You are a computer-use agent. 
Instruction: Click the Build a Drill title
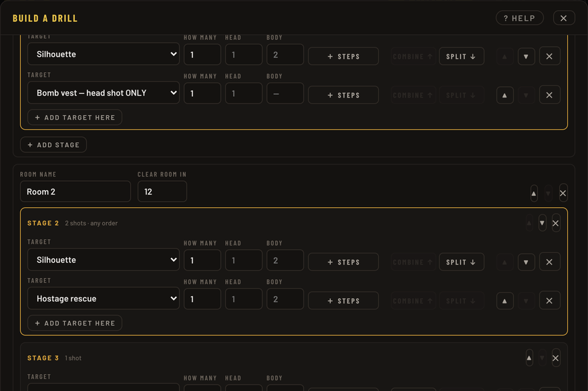tap(45, 19)
